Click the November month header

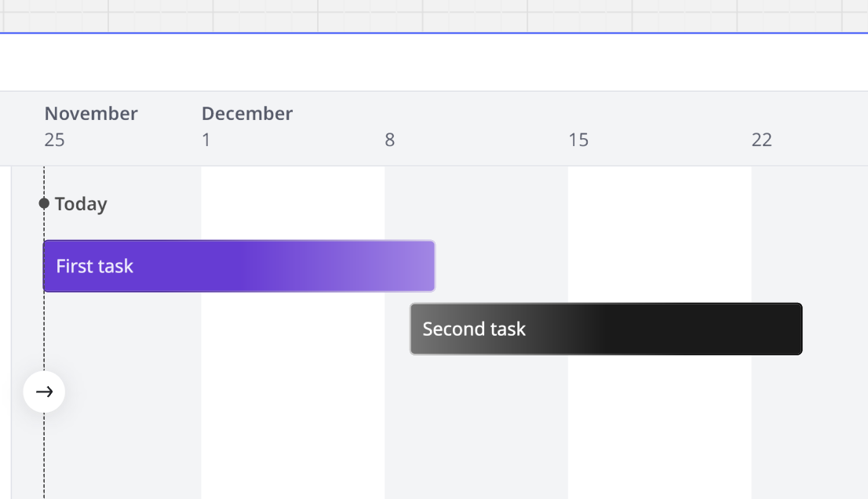point(91,114)
